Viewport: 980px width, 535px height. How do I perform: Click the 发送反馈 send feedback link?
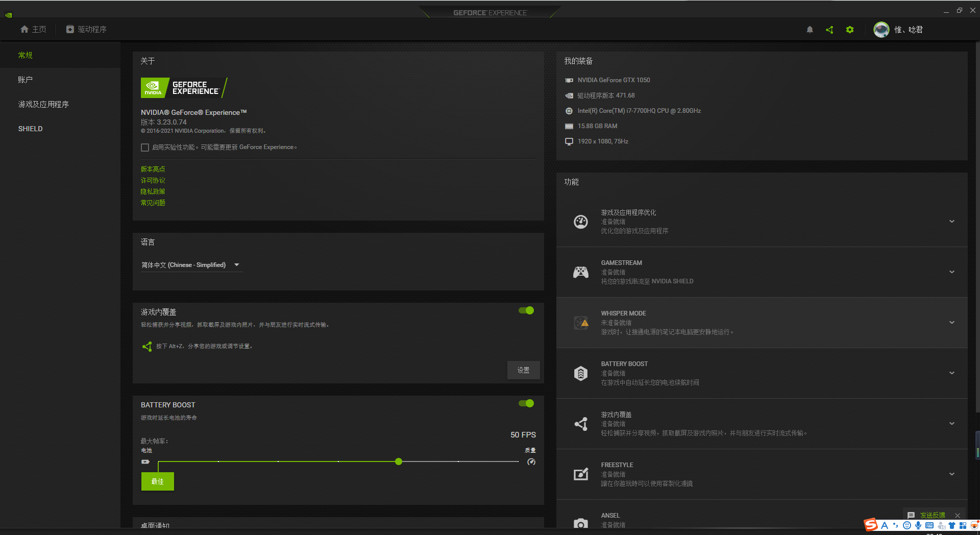coord(933,515)
